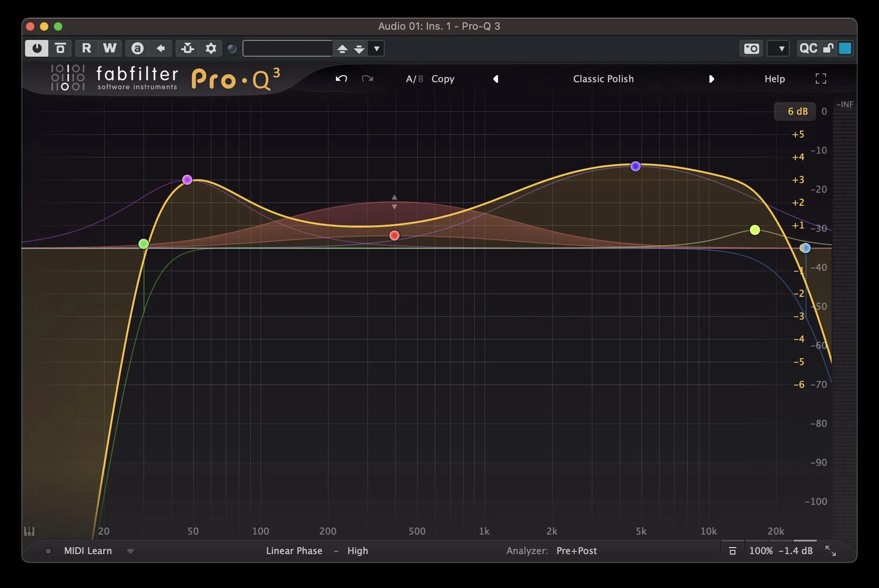Screen dimensions: 879x588
Task: Click the output options icon beside 100%
Action: click(x=732, y=551)
